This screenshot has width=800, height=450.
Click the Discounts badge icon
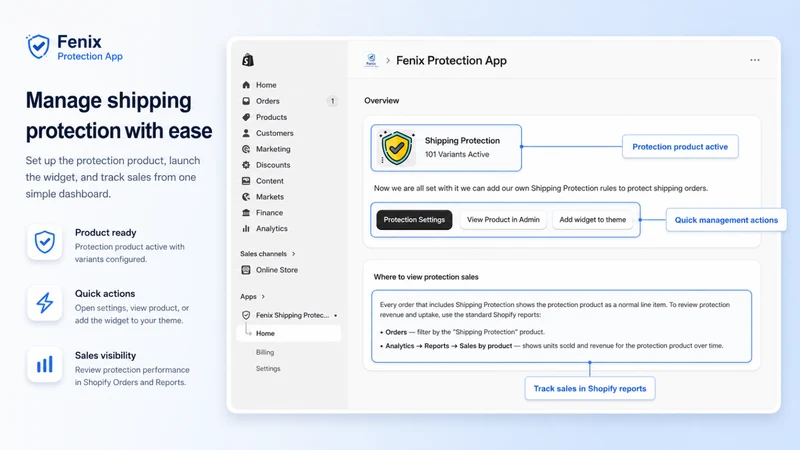click(246, 165)
